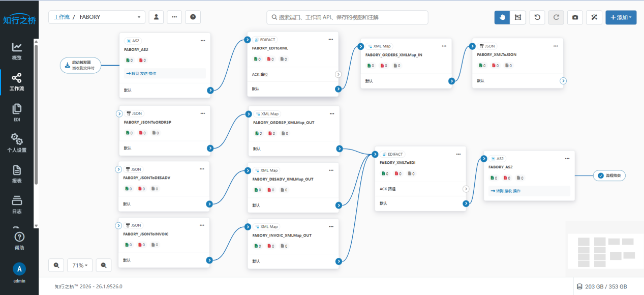This screenshot has height=295, width=644.
Task: Zoom out using the magnifier minus icon
Action: [104, 265]
